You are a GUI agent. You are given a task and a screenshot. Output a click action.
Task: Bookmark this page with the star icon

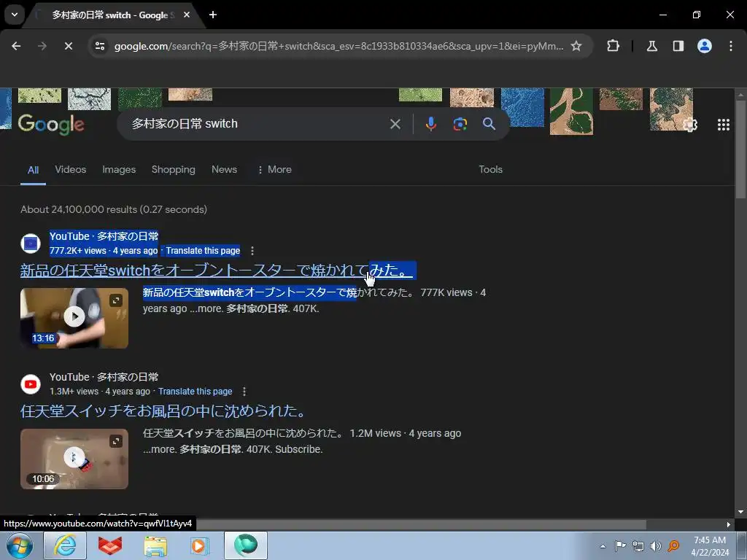(x=576, y=46)
